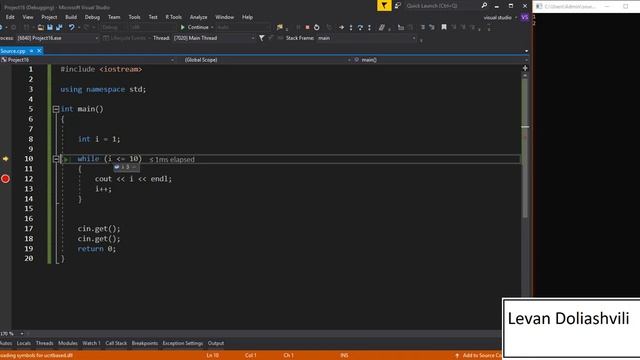Switch to the Output tab
640x360 pixels.
click(216, 343)
